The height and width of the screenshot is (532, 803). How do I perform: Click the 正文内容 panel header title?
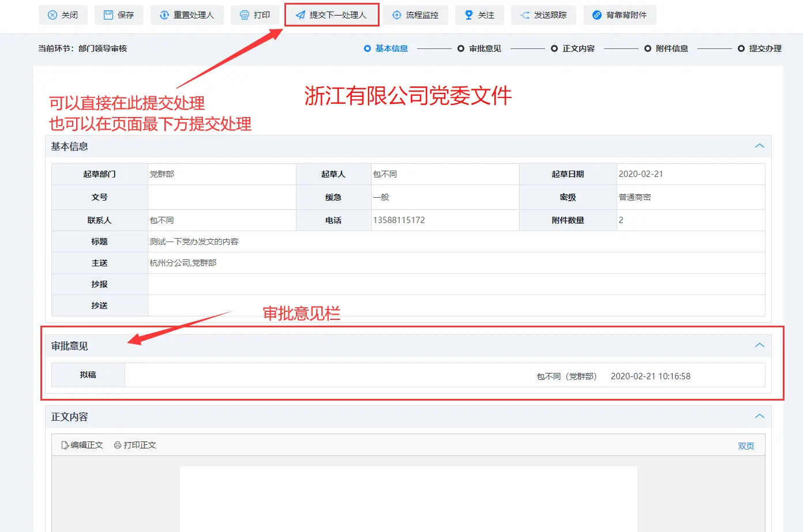tap(70, 417)
